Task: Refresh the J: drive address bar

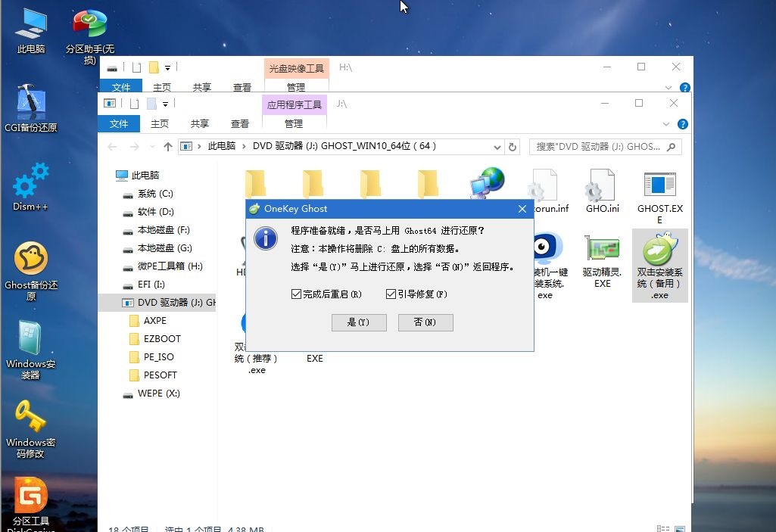Action: click(513, 147)
